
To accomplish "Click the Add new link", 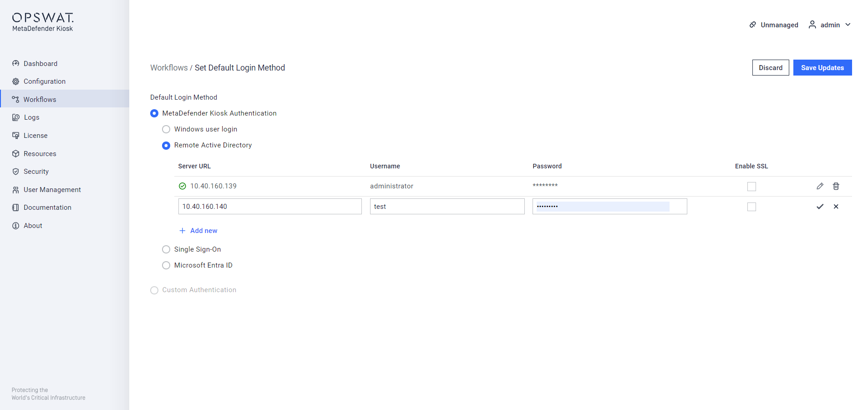I will point(203,231).
